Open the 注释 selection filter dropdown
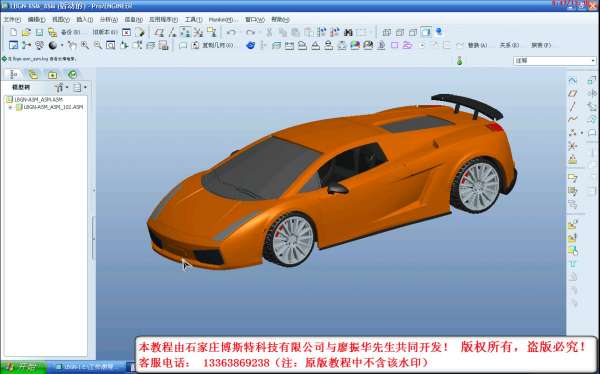 (555, 60)
